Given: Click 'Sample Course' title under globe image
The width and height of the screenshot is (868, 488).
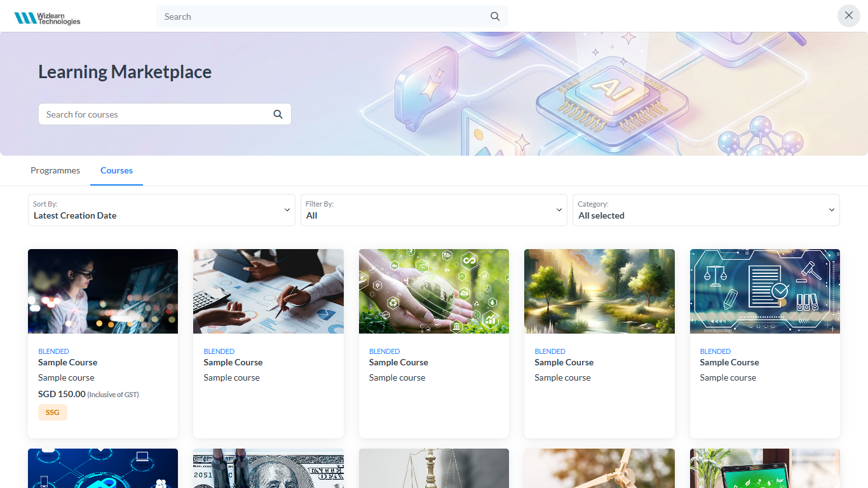Looking at the screenshot, I should coord(398,362).
